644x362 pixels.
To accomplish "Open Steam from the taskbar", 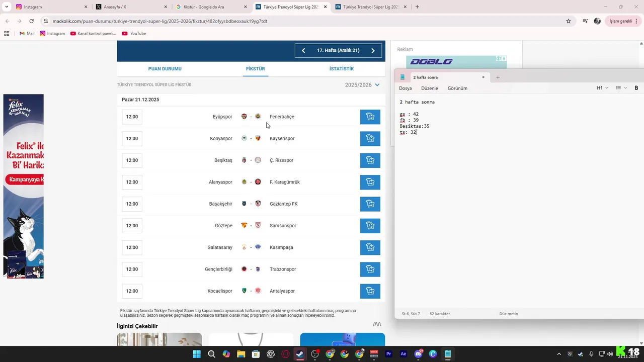I will coord(300,354).
